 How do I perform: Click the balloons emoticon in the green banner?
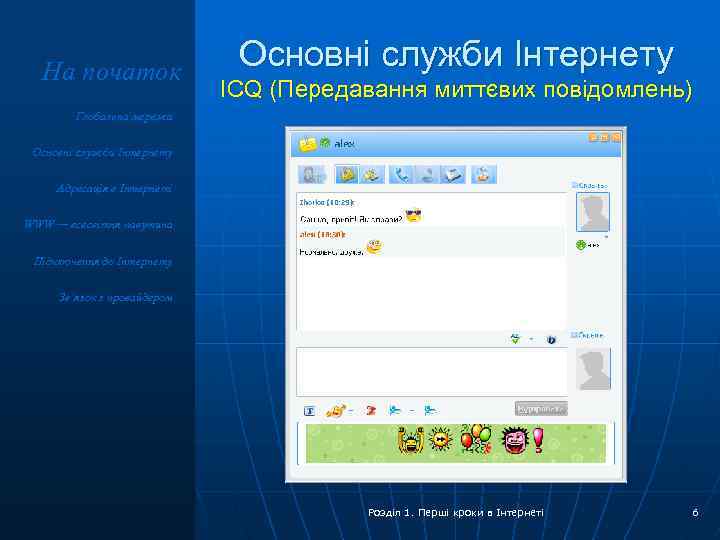click(x=476, y=439)
